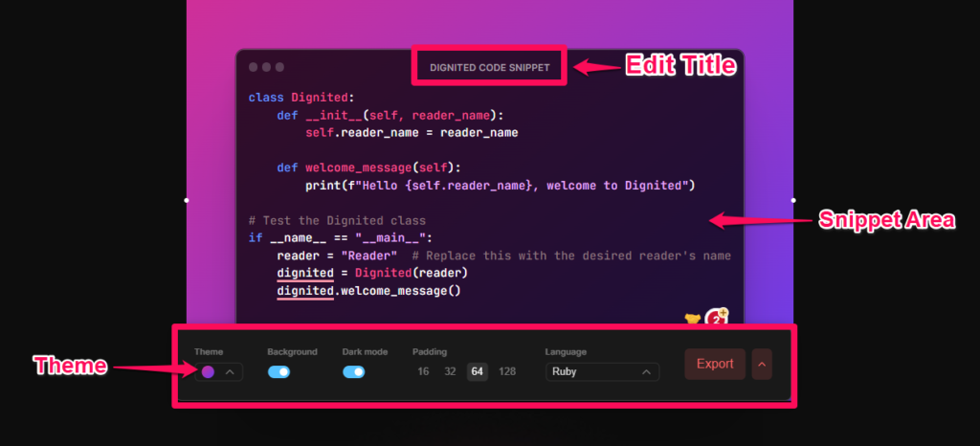
Task: Click the 'def __init__(self, reader_name):' line
Action: pos(390,116)
